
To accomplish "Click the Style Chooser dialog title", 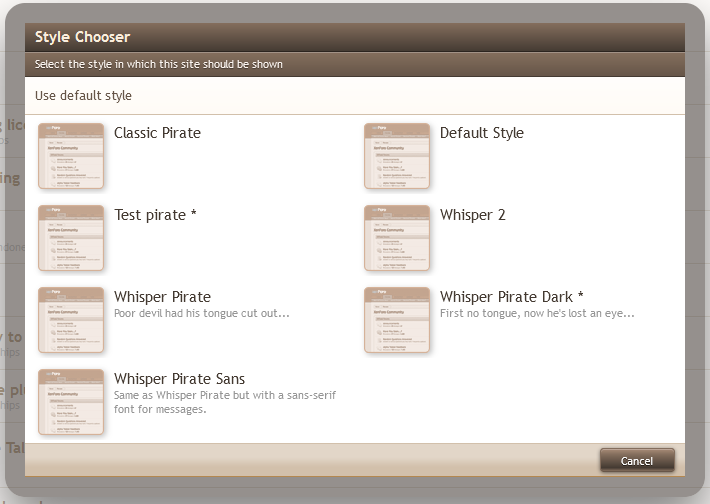I will [x=82, y=37].
